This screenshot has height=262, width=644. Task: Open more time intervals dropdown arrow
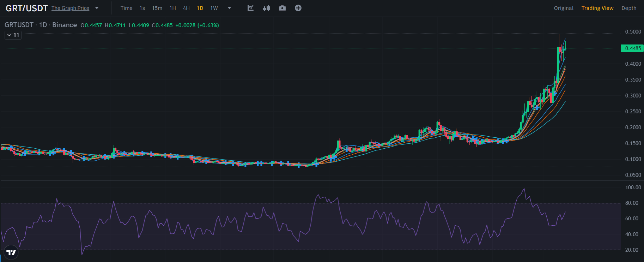click(229, 8)
